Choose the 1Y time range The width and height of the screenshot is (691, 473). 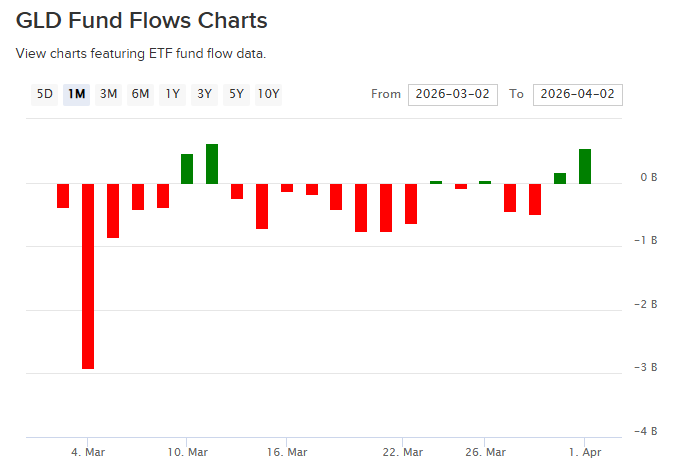172,94
